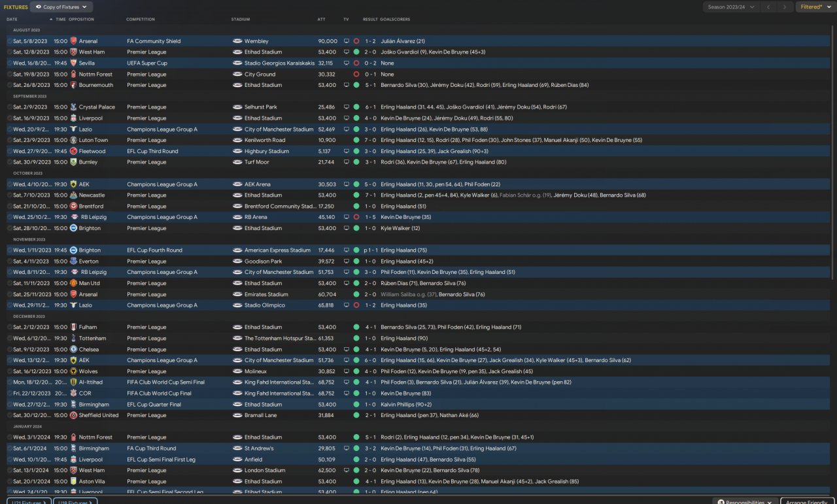Open the Responsibilities dropdown
This screenshot has width=837, height=504.
coord(745,502)
